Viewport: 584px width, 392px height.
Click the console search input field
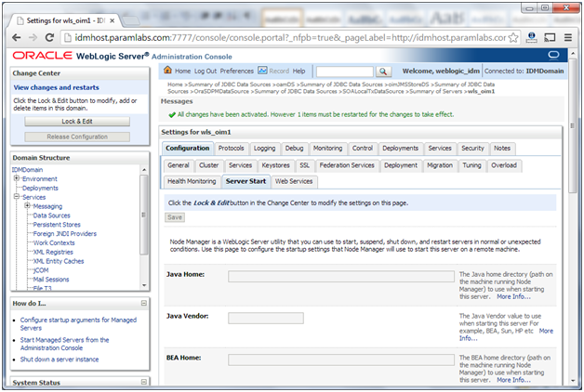pyautogui.click(x=344, y=72)
